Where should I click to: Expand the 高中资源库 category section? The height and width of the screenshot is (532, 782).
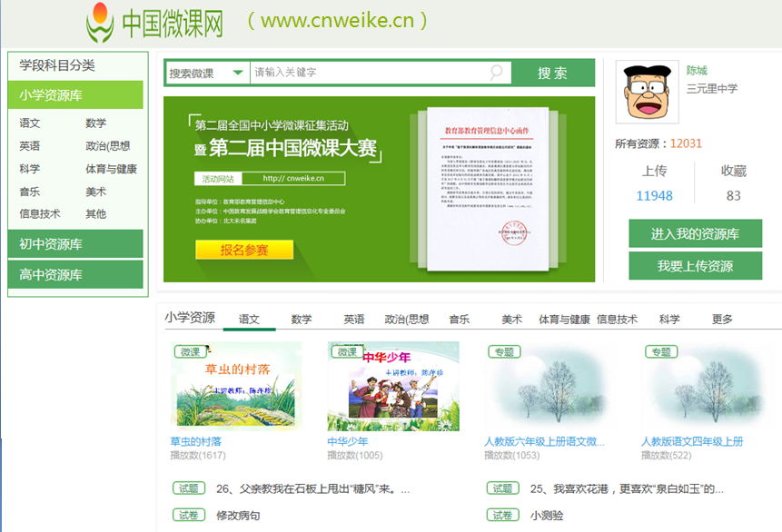pos(76,274)
